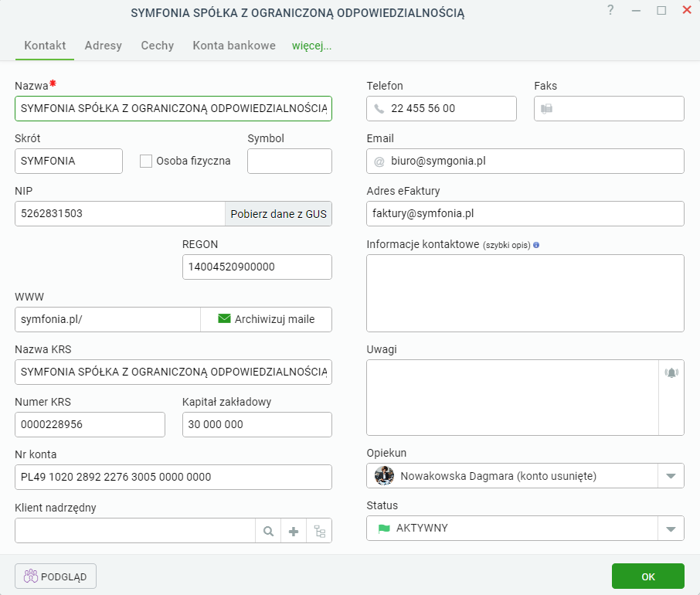Click the bell reminder icon in Uwagi

671,372
